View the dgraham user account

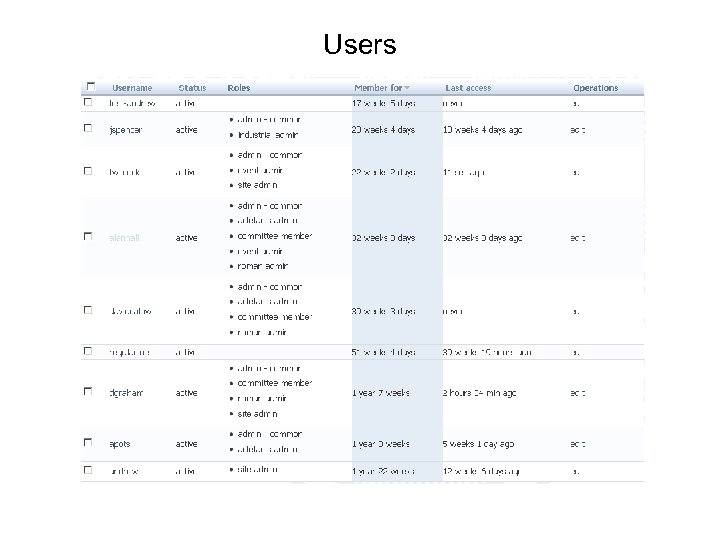click(127, 393)
